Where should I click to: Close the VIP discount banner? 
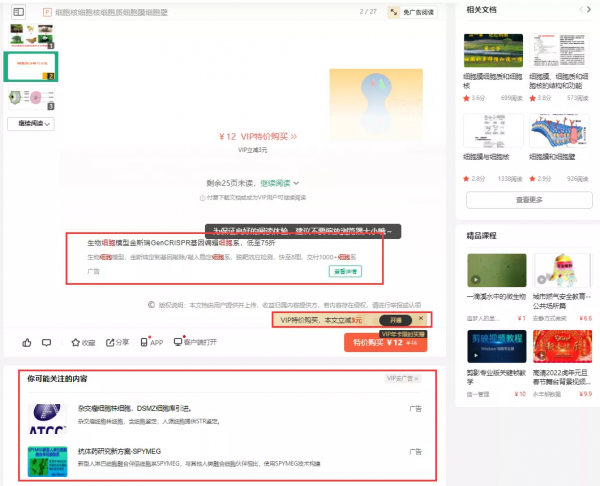[x=421, y=318]
